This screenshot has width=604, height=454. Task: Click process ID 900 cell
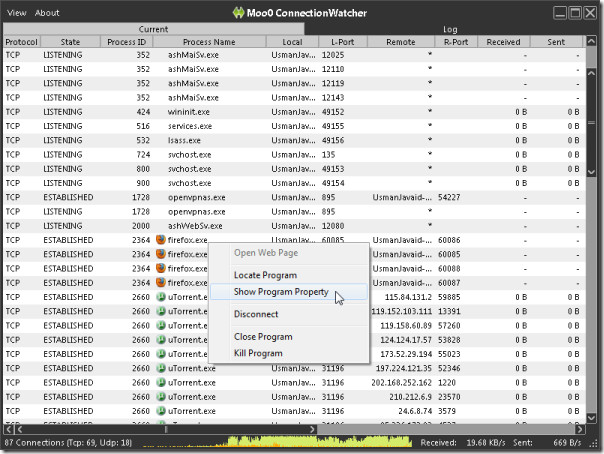(x=143, y=183)
